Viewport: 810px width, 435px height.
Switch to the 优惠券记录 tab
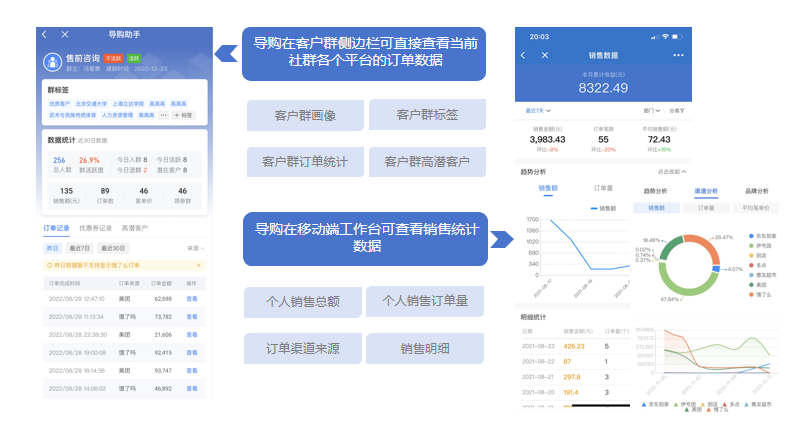96,228
